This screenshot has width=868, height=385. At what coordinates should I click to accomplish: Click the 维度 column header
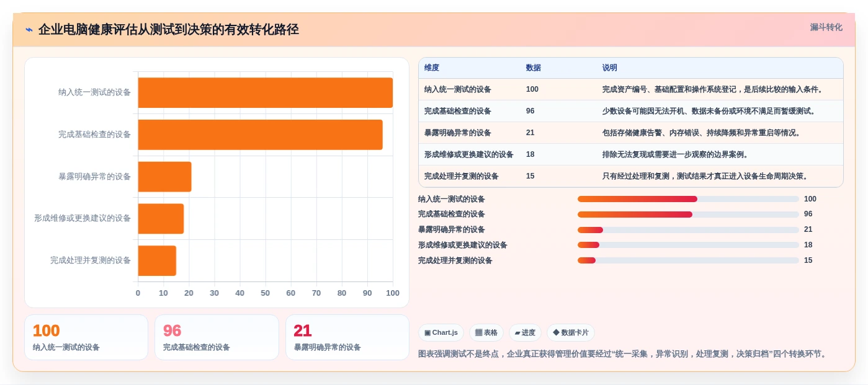[x=432, y=68]
